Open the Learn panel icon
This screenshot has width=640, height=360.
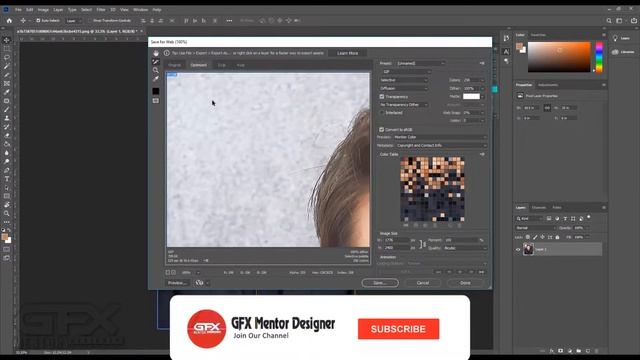(x=615, y=38)
